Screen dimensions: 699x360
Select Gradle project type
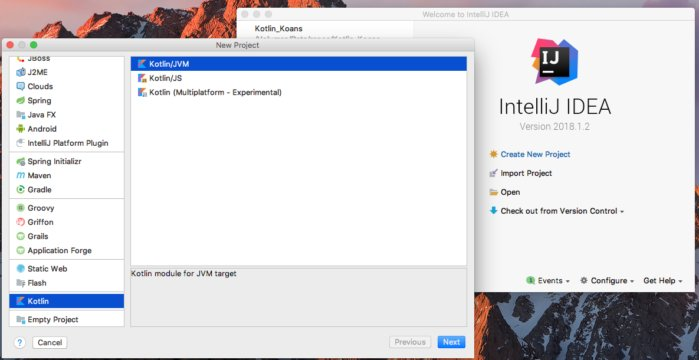66,189
